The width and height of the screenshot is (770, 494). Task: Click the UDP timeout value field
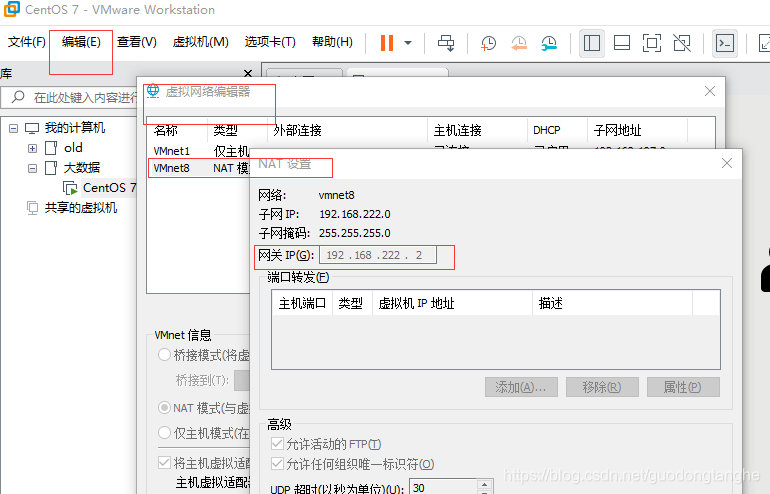pyautogui.click(x=442, y=488)
